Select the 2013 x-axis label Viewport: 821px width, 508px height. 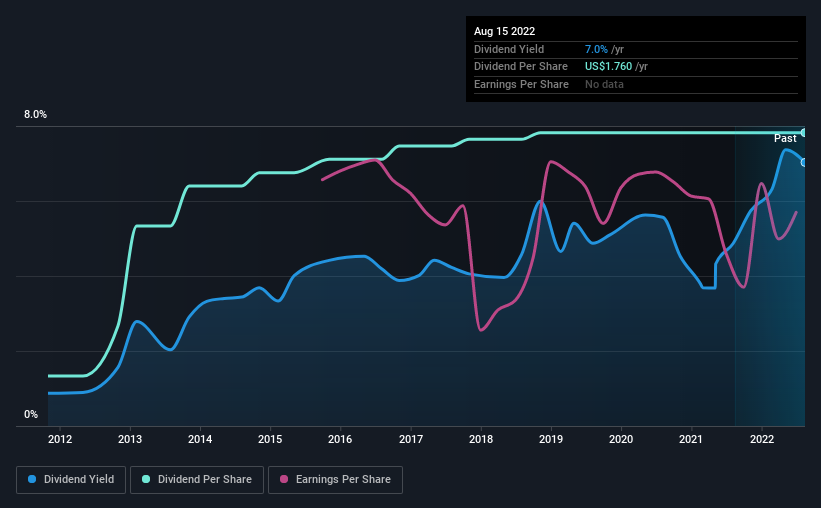click(130, 439)
